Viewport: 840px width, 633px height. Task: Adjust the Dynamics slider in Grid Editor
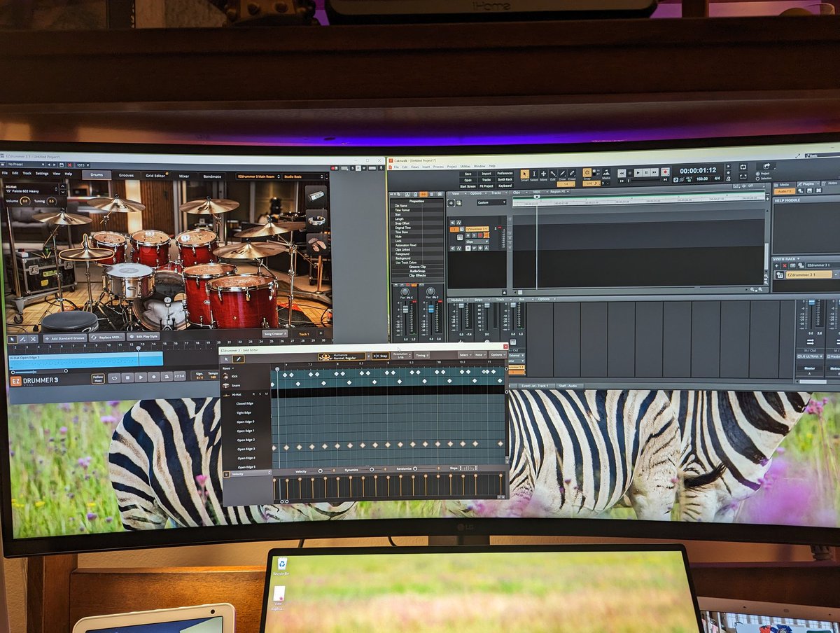(374, 470)
